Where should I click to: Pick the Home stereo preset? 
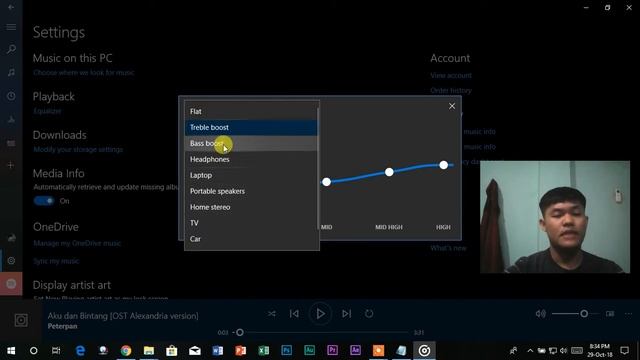(x=251, y=207)
